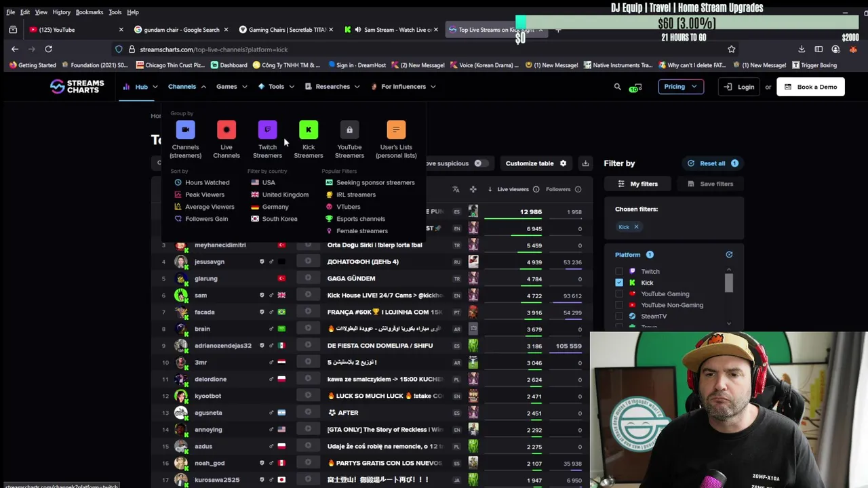Select Peak Viewers sort option

(199, 195)
